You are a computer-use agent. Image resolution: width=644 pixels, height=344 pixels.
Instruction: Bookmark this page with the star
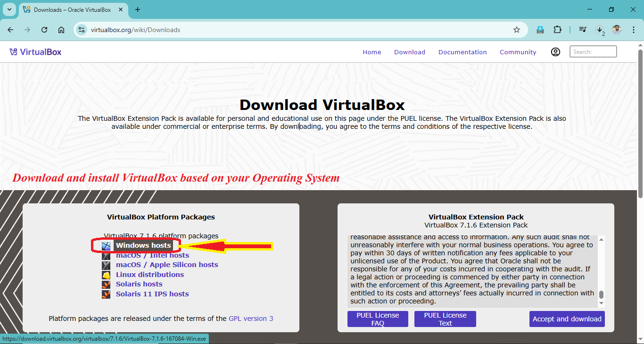click(x=517, y=30)
